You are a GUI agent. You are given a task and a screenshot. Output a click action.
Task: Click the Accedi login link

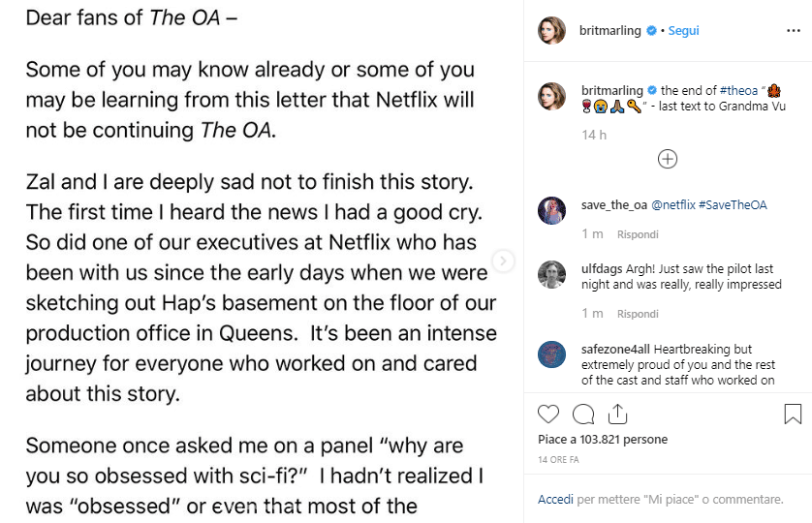pos(556,500)
